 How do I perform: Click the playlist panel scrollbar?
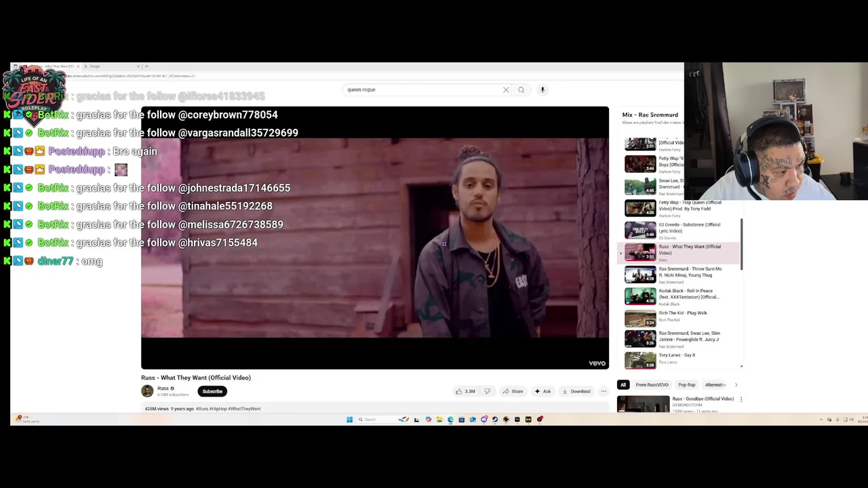(x=742, y=244)
